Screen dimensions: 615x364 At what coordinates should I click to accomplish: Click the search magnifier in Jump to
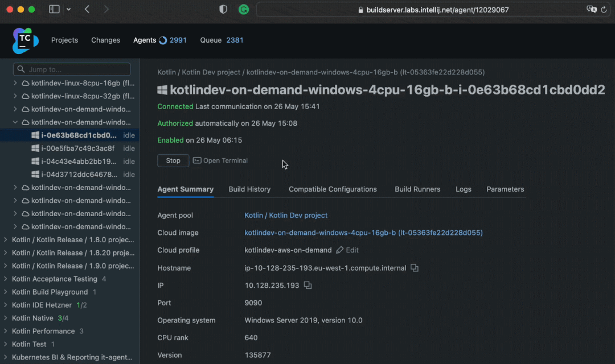(21, 69)
